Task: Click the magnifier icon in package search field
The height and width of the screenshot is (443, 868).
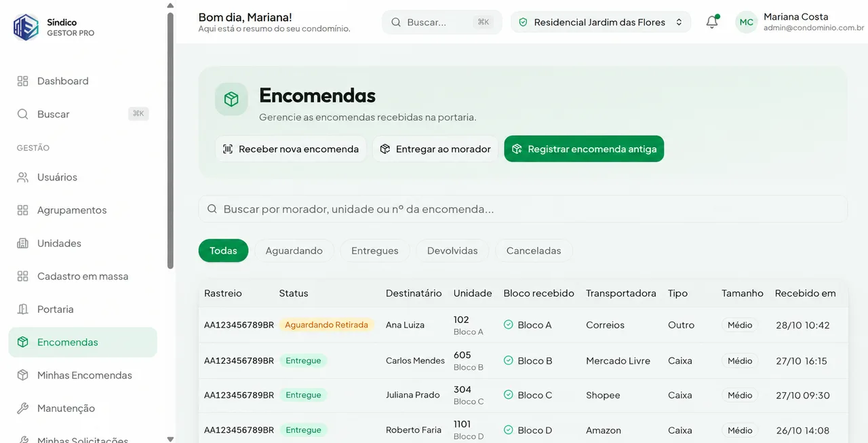Action: (212, 209)
